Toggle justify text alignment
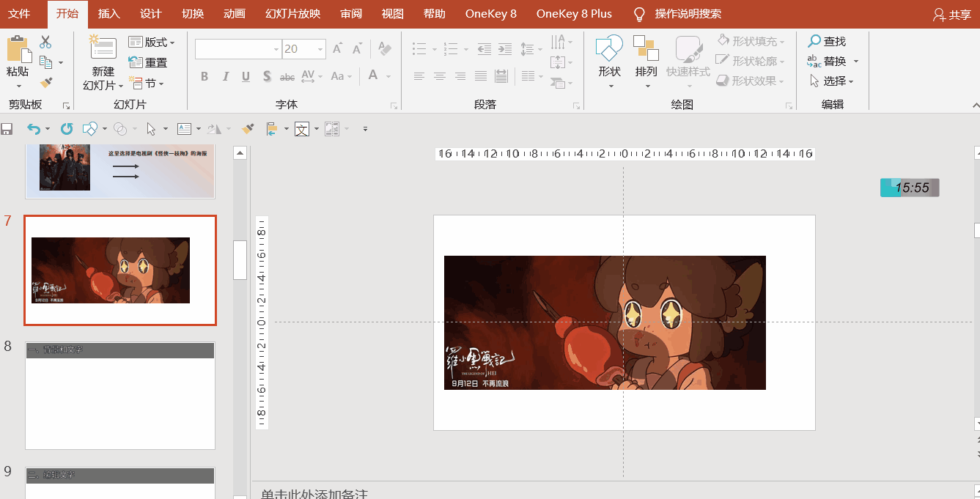The width and height of the screenshot is (980, 499). pos(481,76)
